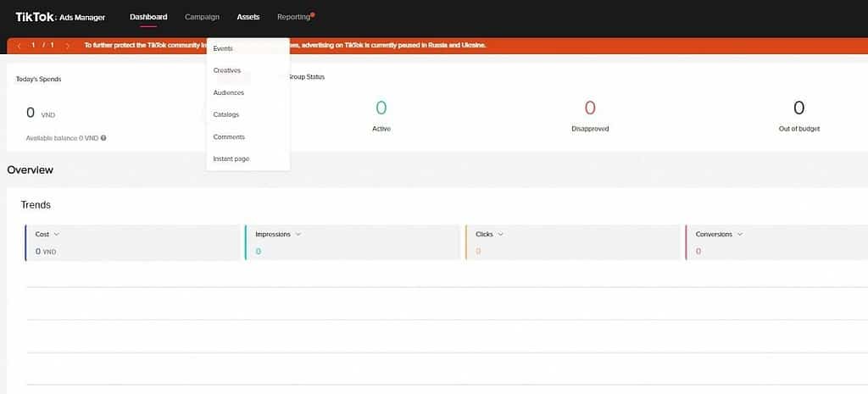This screenshot has height=394, width=868.
Task: Go to the Reporting tab
Action: pos(293,17)
